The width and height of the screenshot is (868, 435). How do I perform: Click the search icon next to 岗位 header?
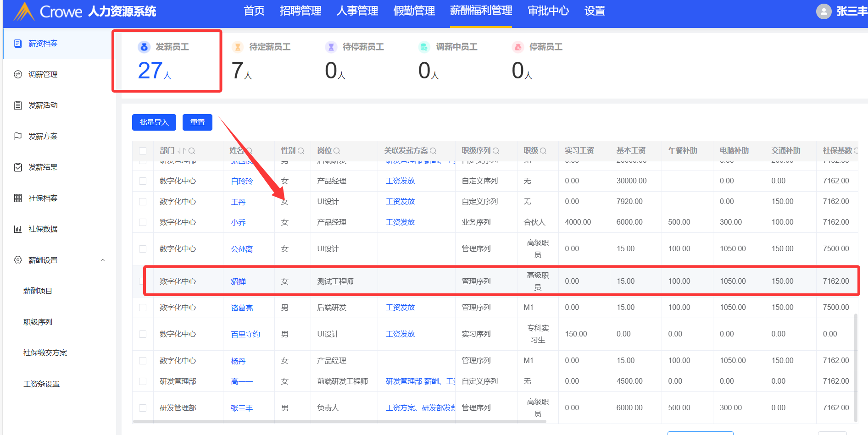tap(337, 151)
